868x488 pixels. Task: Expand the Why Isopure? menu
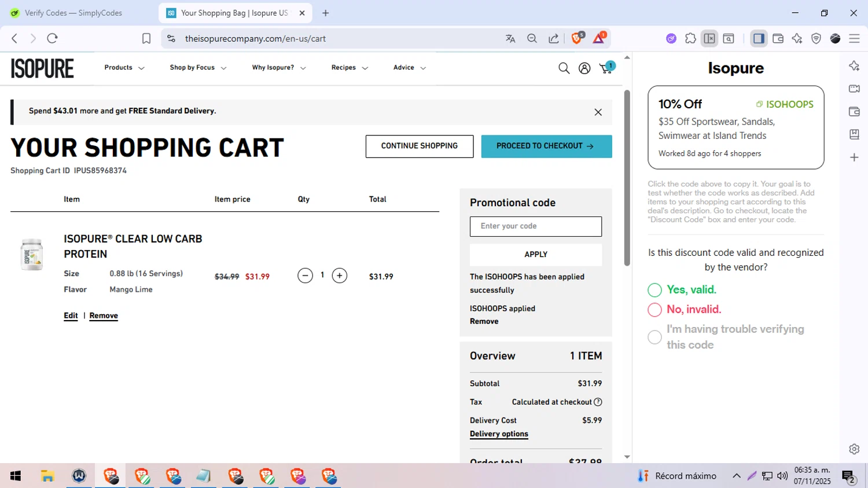[279, 68]
